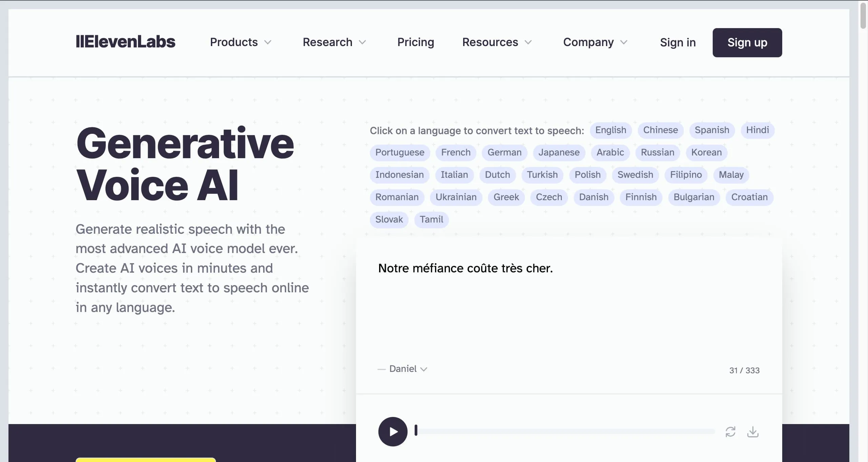Go to the Pricing page
Image resolution: width=868 pixels, height=462 pixels.
point(415,42)
